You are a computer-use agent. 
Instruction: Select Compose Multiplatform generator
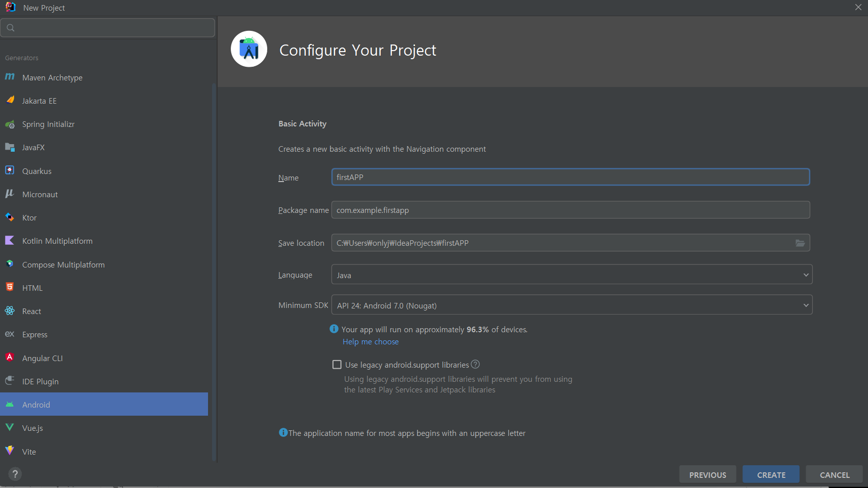tap(104, 264)
